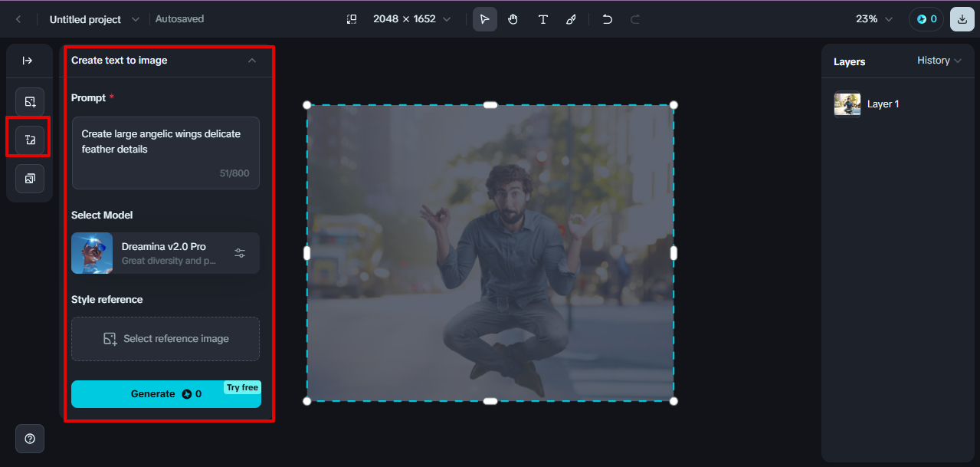Viewport: 980px width, 467px height.
Task: Open the 23% zoom level dropdown
Action: [x=874, y=19]
